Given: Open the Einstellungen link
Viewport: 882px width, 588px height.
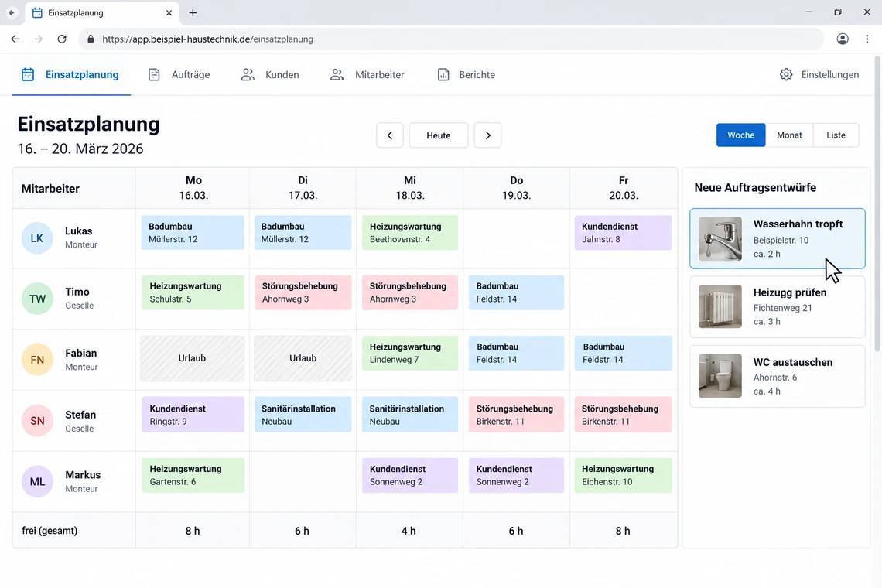Looking at the screenshot, I should pyautogui.click(x=819, y=75).
